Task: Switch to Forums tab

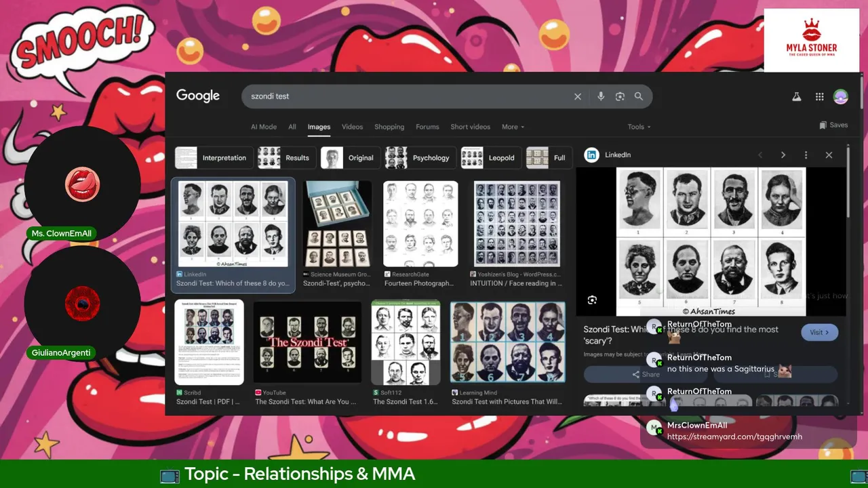Action: 427,127
